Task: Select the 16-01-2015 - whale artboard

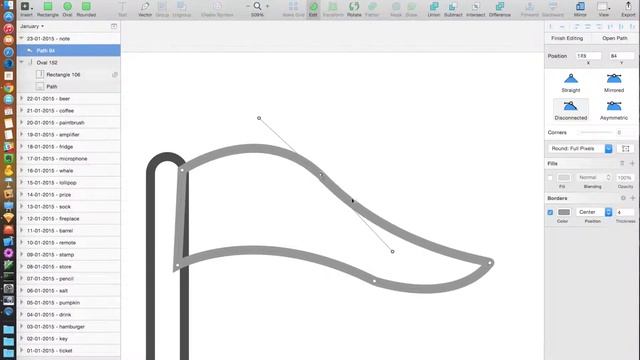Action: [x=69, y=171]
